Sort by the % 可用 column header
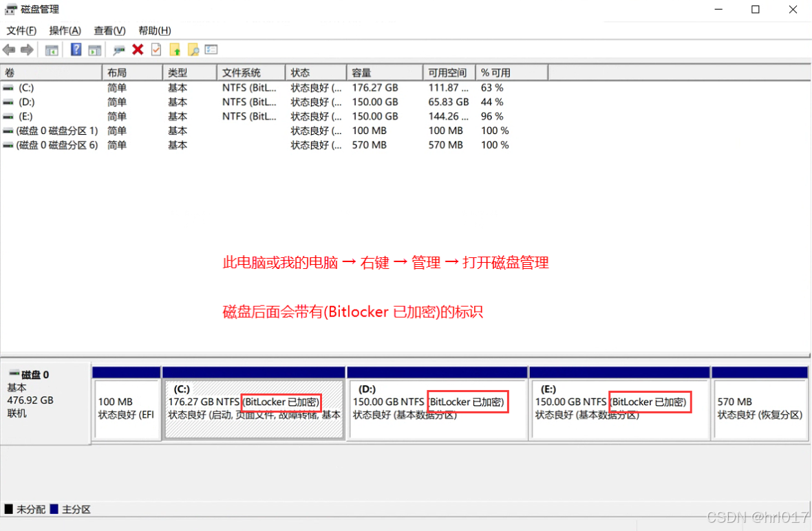The height and width of the screenshot is (531, 812). pos(512,73)
